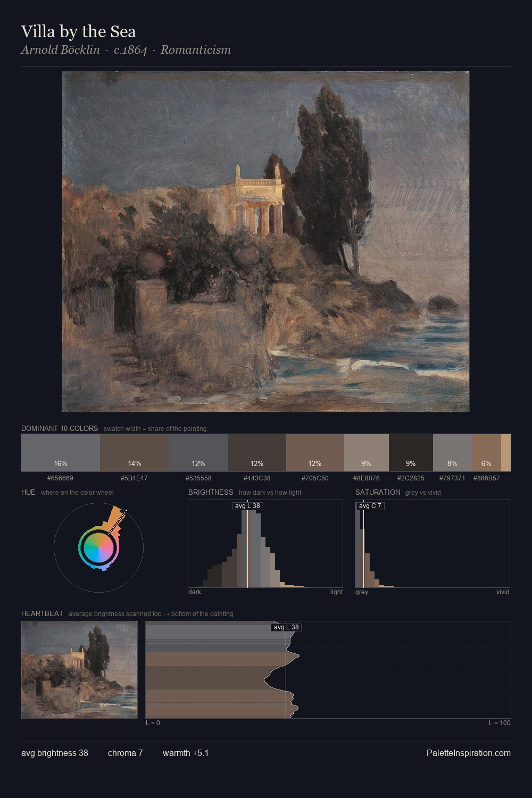Click the 'dark' axis label under Brightness
Screen dimensions: 532x798
[195, 592]
